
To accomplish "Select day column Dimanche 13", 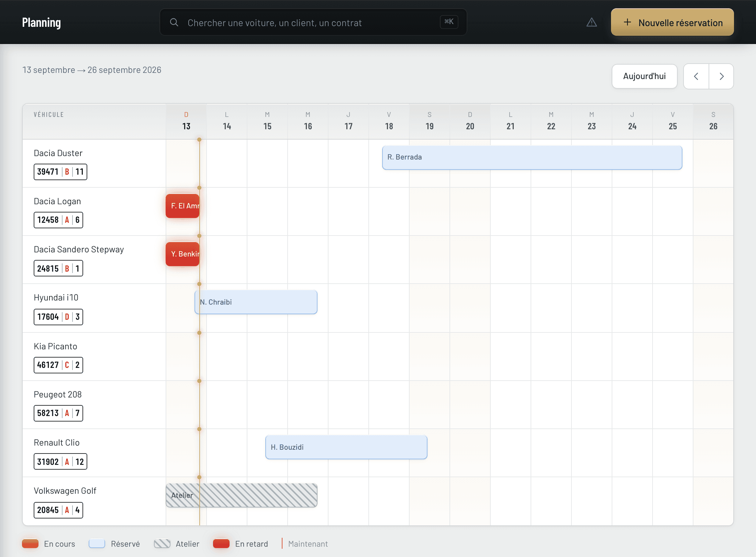I will 186,121.
